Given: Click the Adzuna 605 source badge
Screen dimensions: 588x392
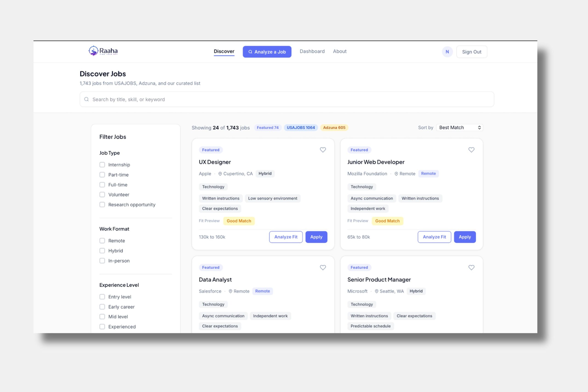Looking at the screenshot, I should pyautogui.click(x=334, y=127).
